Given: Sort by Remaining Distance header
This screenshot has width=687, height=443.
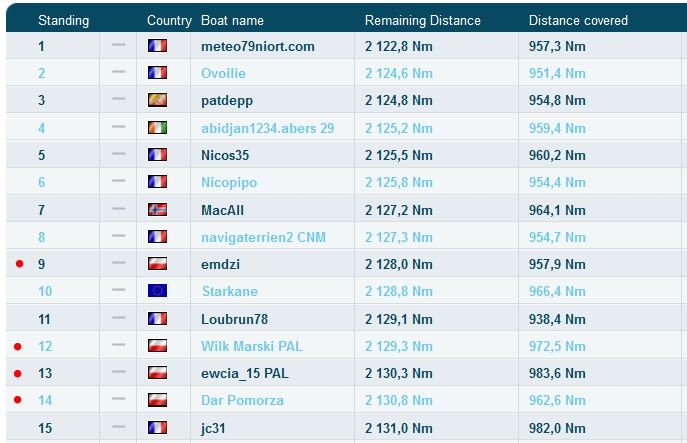Looking at the screenshot, I should tap(422, 20).
